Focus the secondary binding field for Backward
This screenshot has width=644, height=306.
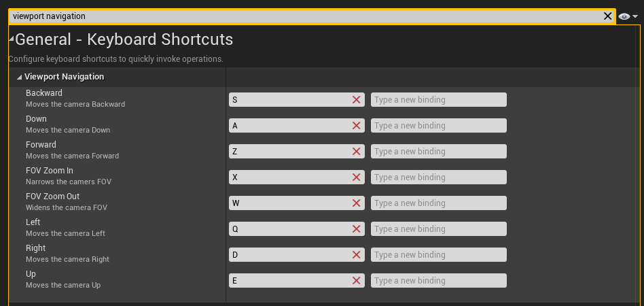(x=439, y=100)
